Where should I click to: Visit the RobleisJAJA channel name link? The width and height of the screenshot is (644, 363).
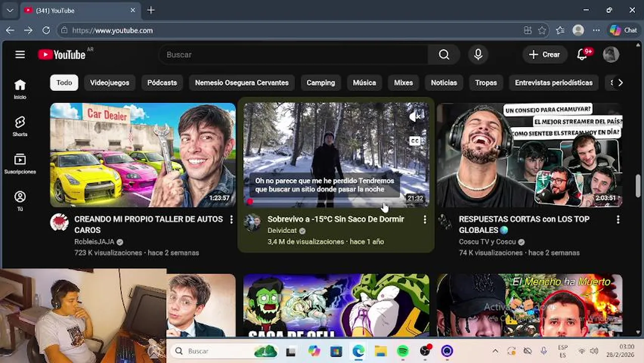94,241
